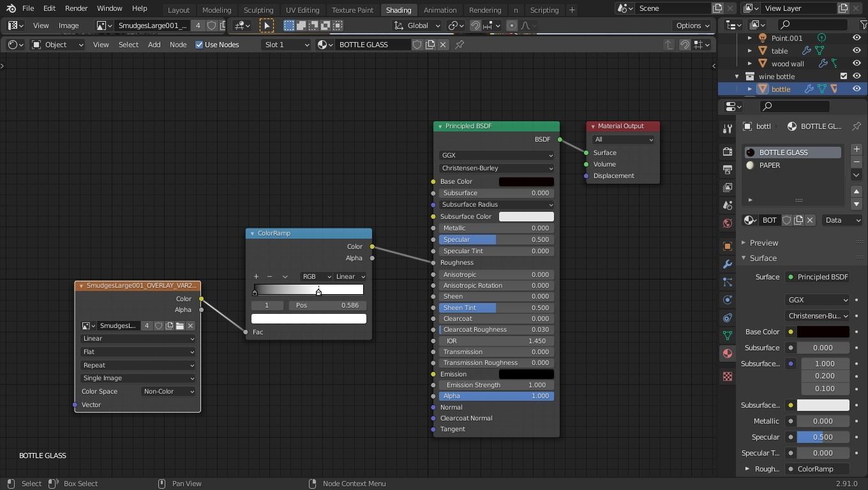Screen dimensions: 868x490
Task: Add a new material slot
Action: (x=857, y=149)
